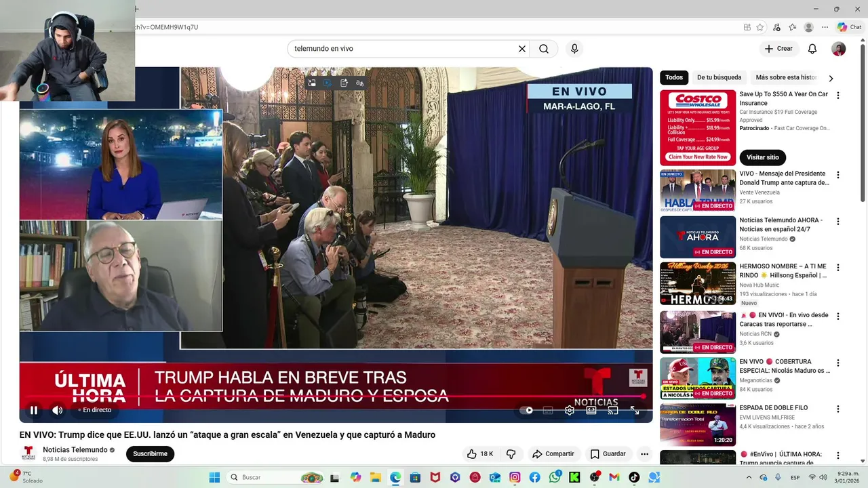The width and height of the screenshot is (868, 488).
Task: Open the Edge browser profile icon
Action: (808, 27)
